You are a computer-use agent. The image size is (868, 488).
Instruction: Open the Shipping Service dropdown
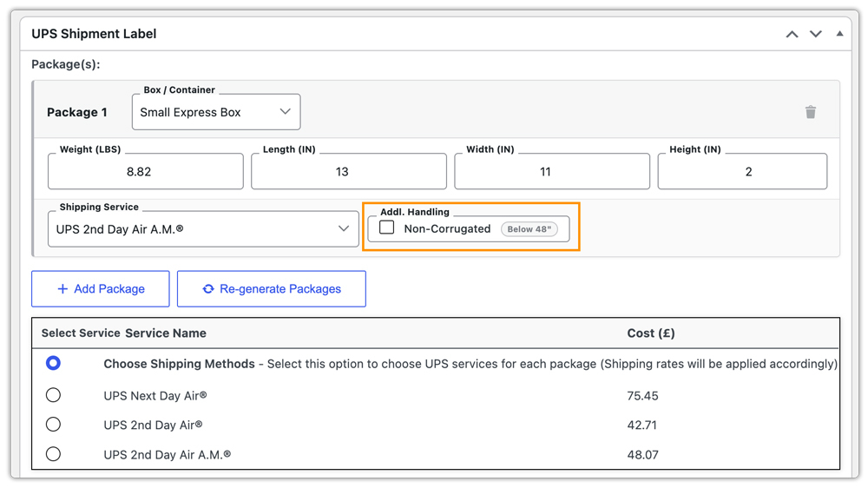pyautogui.click(x=203, y=228)
